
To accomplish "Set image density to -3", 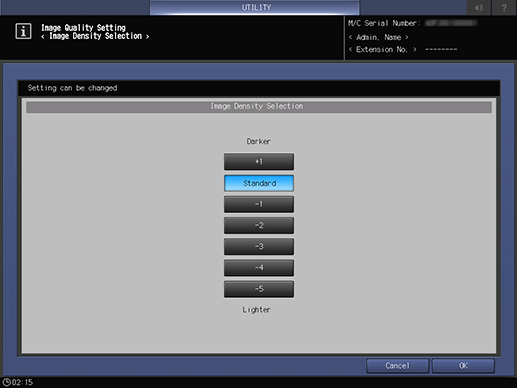I will click(259, 246).
